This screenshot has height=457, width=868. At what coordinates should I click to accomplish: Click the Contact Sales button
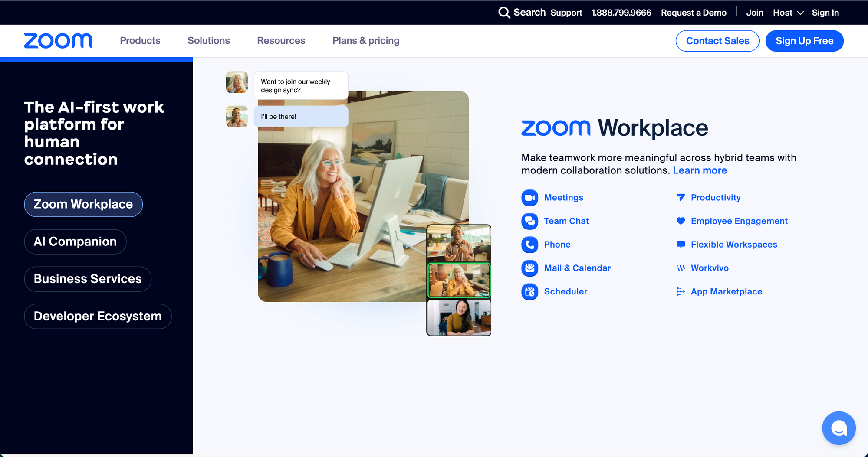(717, 41)
